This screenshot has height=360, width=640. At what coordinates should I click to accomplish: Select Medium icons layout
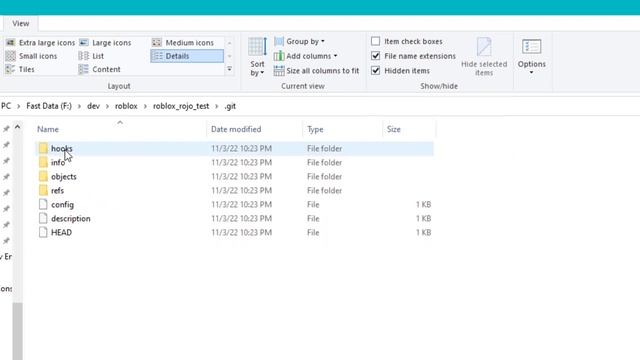pyautogui.click(x=183, y=42)
